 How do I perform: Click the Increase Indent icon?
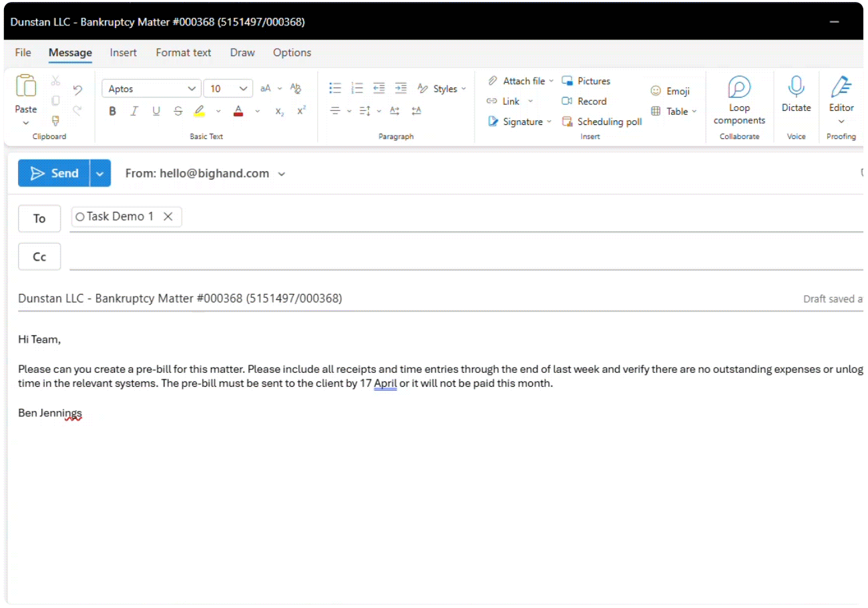coord(401,88)
